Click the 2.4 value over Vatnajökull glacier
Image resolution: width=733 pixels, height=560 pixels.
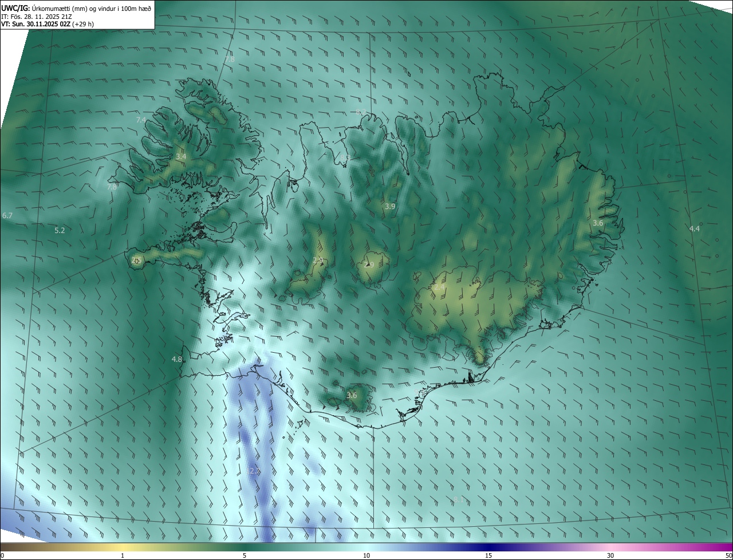pyautogui.click(x=439, y=287)
